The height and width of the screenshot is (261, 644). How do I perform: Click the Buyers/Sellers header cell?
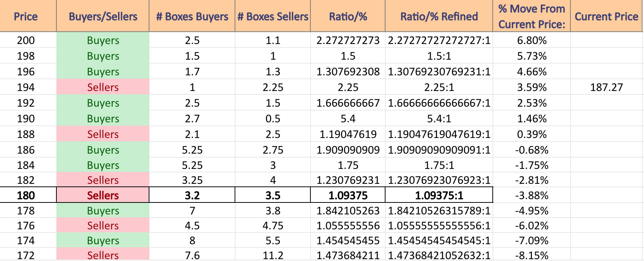point(103,16)
